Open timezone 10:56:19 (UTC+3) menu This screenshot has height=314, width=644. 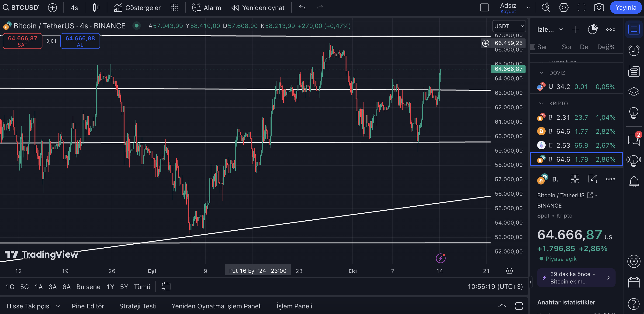pyautogui.click(x=495, y=287)
